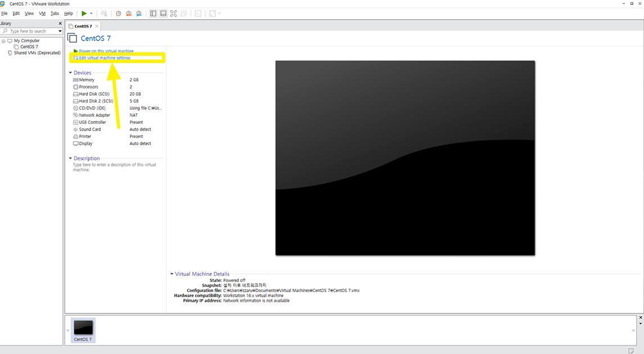
Task: Click the Unity mode toolbar icon
Action: coord(183,14)
